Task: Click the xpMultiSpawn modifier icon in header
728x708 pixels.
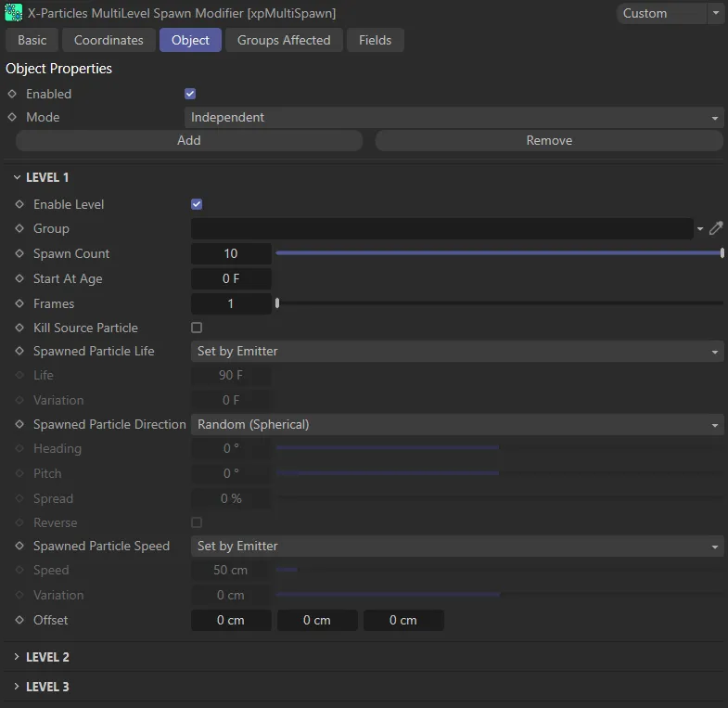Action: point(13,13)
